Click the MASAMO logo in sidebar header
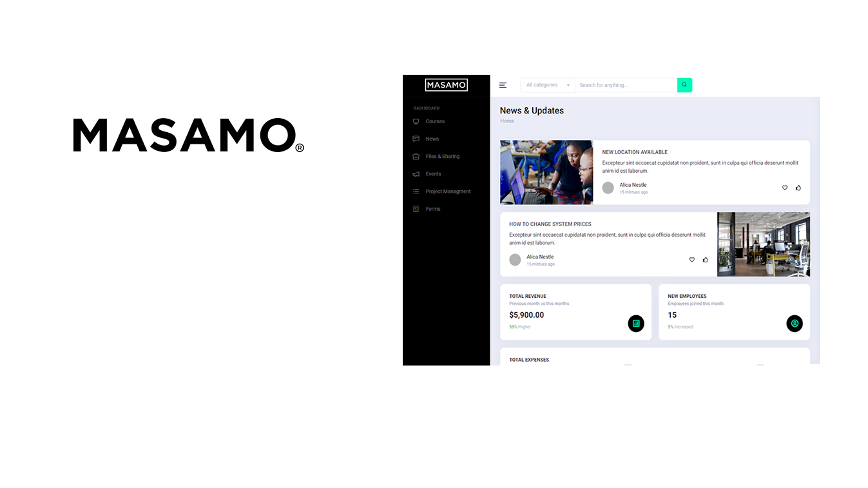 (446, 85)
